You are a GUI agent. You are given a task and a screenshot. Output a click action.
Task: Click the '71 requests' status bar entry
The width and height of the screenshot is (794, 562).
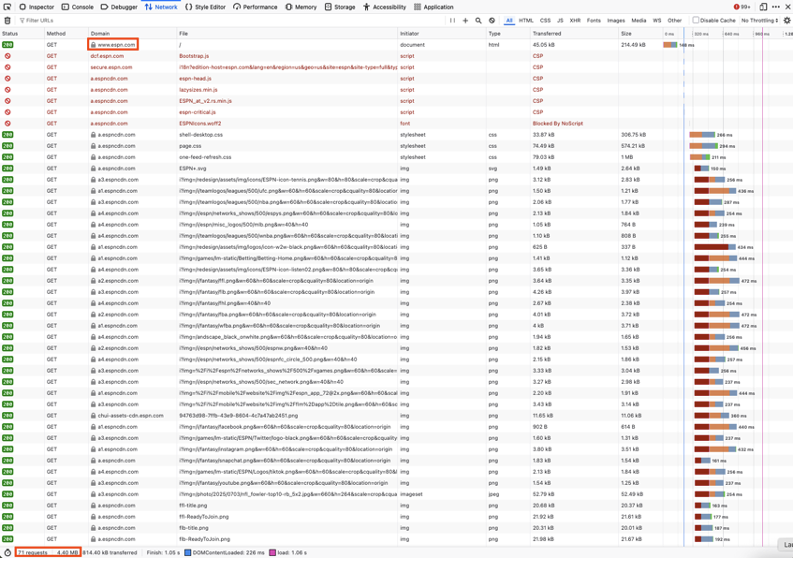(x=33, y=552)
